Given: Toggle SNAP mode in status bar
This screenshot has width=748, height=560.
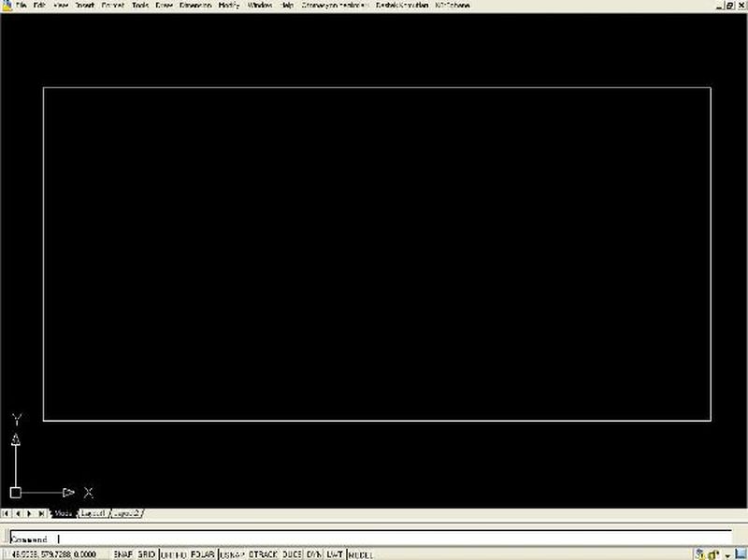Looking at the screenshot, I should coord(123,554).
